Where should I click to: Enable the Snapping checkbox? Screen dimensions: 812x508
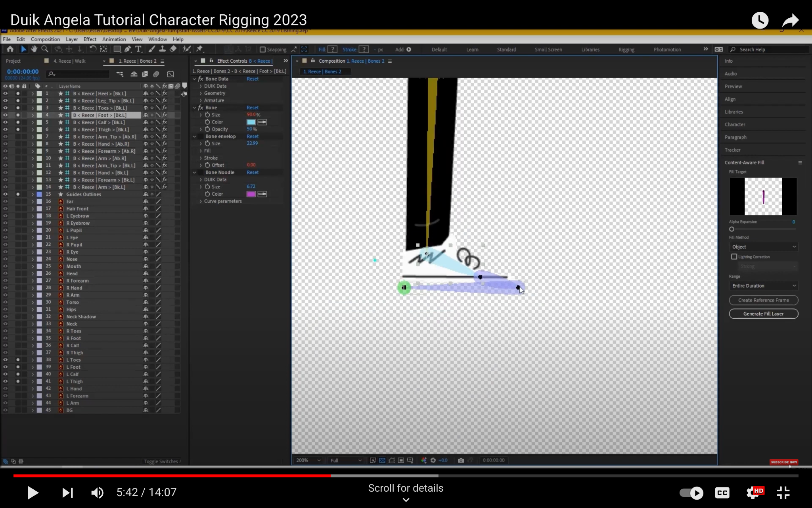click(x=262, y=50)
